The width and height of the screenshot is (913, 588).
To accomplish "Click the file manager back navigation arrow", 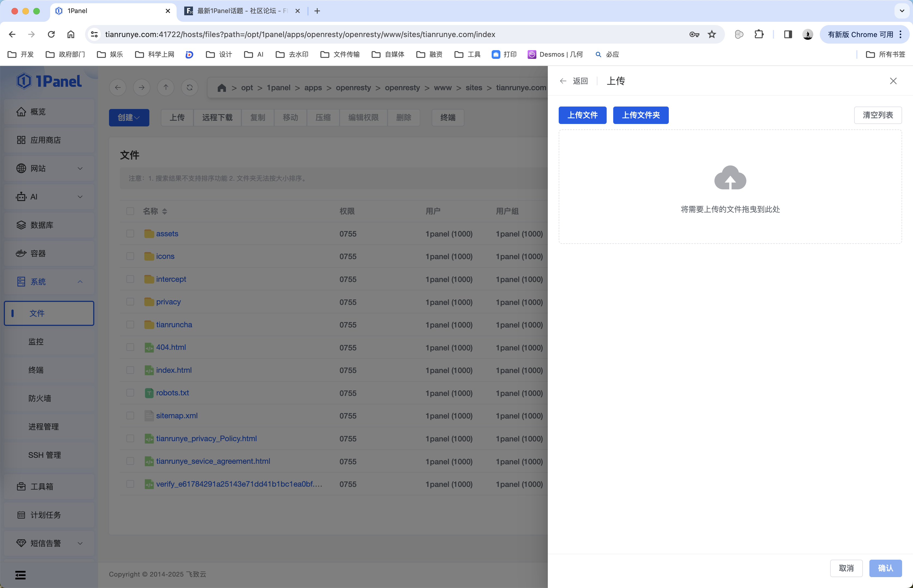I will click(x=118, y=87).
